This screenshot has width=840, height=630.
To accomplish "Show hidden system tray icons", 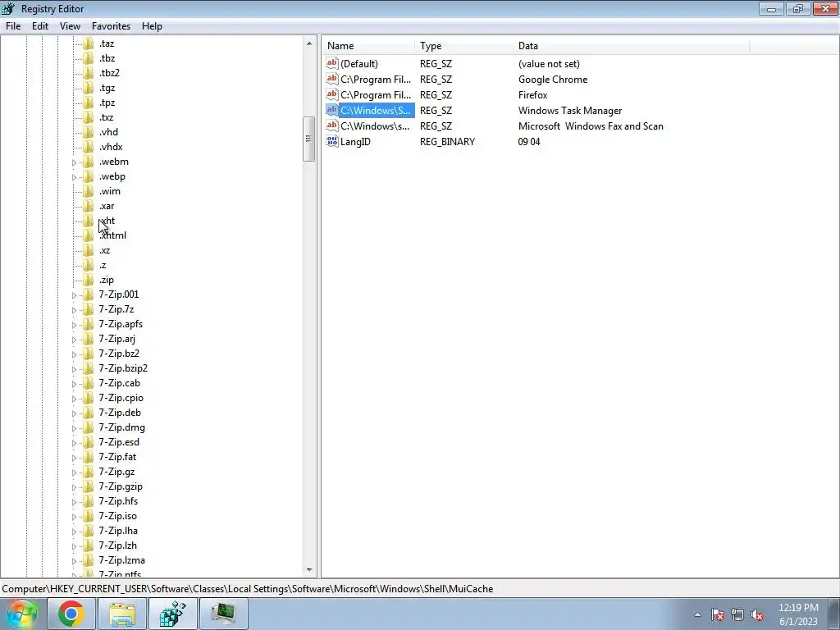I will point(697,615).
